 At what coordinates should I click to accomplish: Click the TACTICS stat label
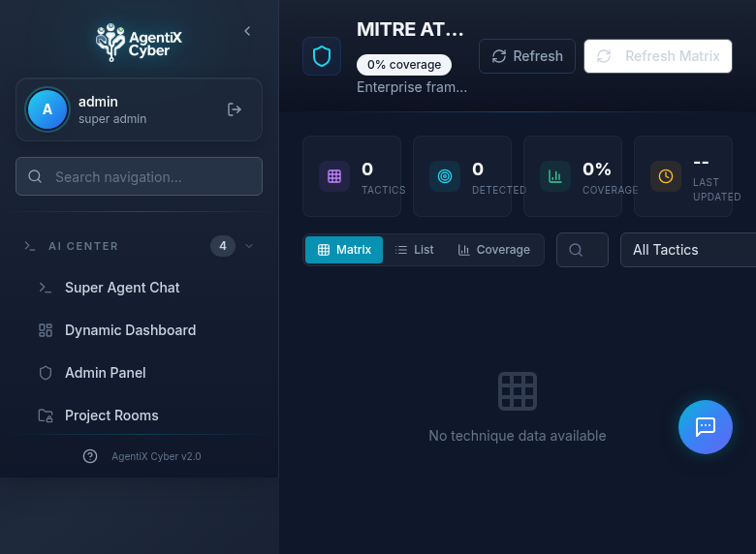tap(384, 190)
